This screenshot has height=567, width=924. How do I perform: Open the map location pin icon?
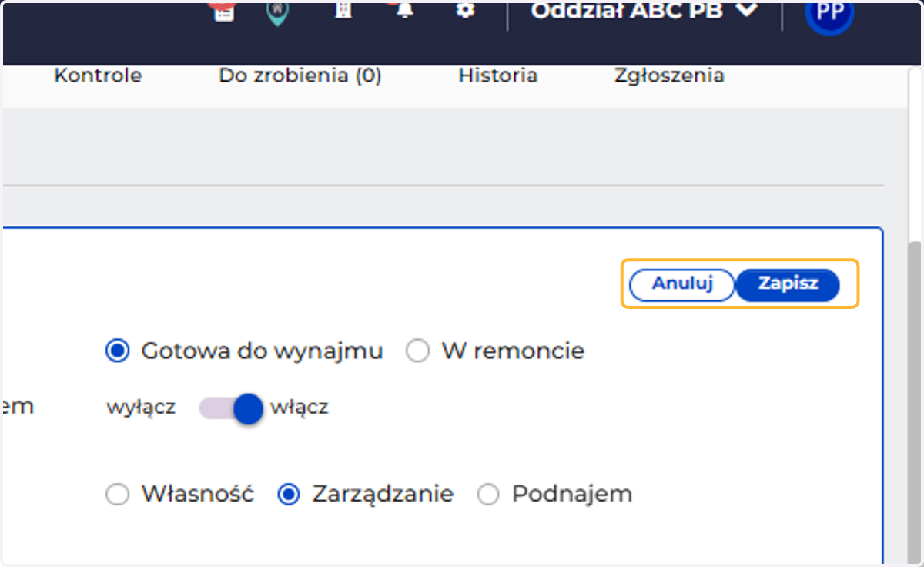278,12
